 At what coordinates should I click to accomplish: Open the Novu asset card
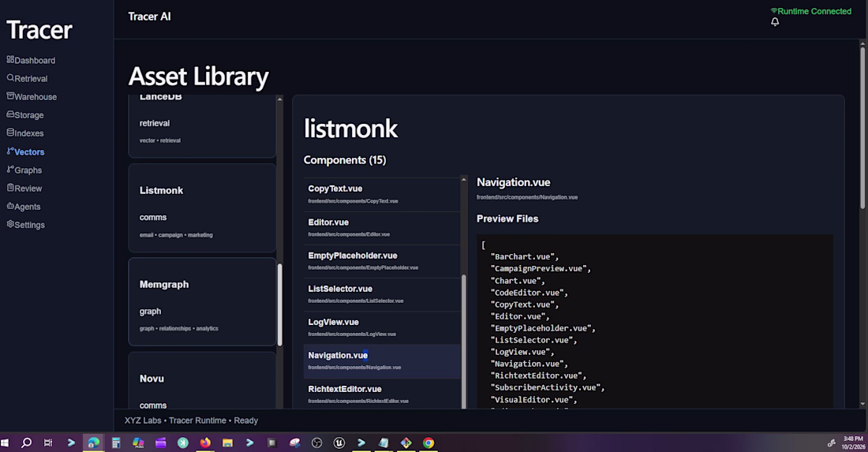click(202, 381)
